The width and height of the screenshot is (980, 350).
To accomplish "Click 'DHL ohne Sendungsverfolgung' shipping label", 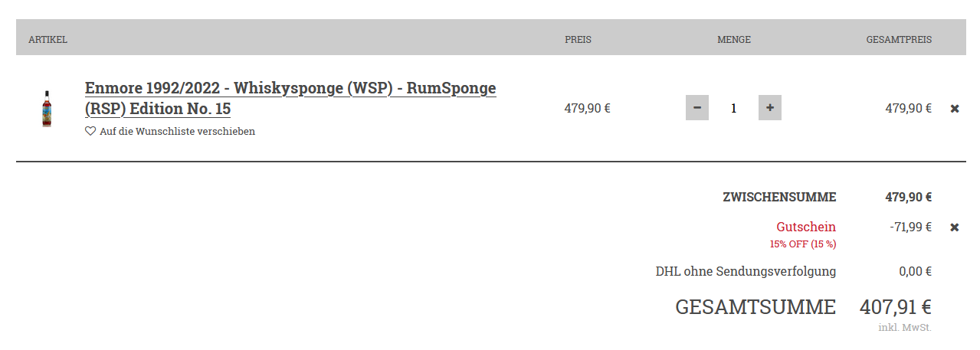I will [x=746, y=271].
